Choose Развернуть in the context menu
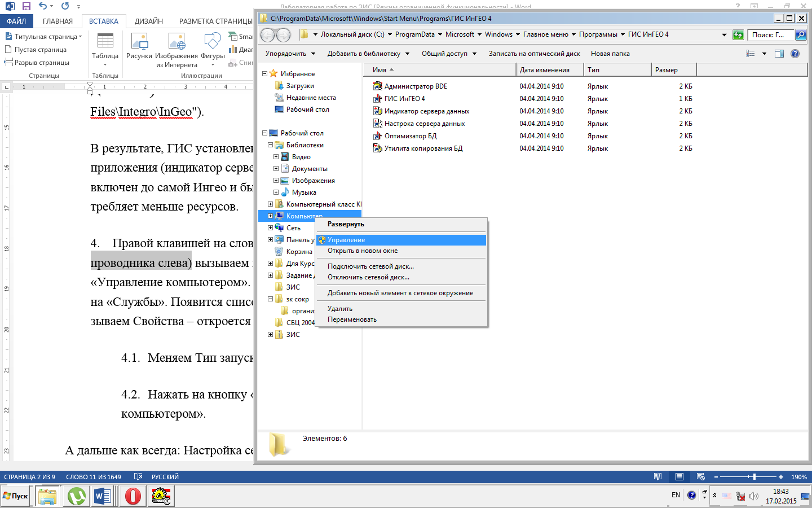This screenshot has width=812, height=508. (401, 224)
